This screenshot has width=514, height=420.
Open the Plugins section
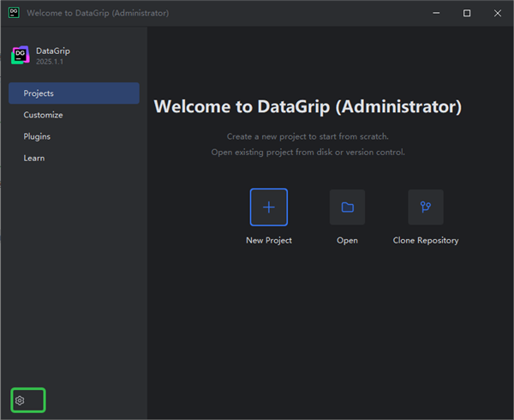point(37,136)
